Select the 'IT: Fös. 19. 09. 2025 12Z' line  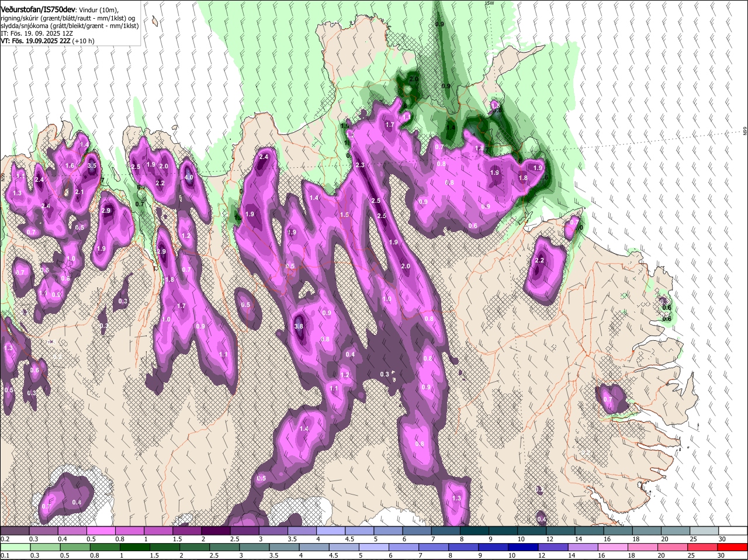pos(37,33)
